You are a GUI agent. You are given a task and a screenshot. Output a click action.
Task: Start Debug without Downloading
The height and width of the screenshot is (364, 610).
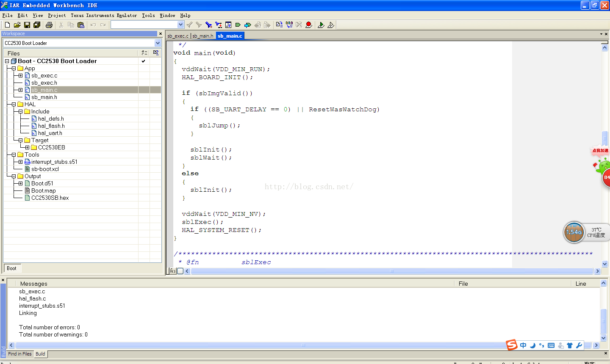point(331,25)
